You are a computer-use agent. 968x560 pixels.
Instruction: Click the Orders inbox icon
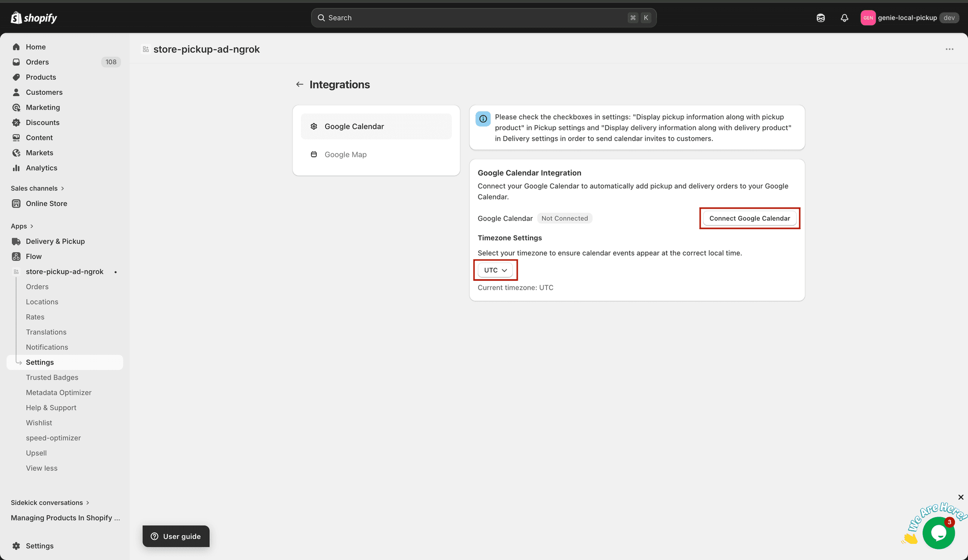click(16, 62)
